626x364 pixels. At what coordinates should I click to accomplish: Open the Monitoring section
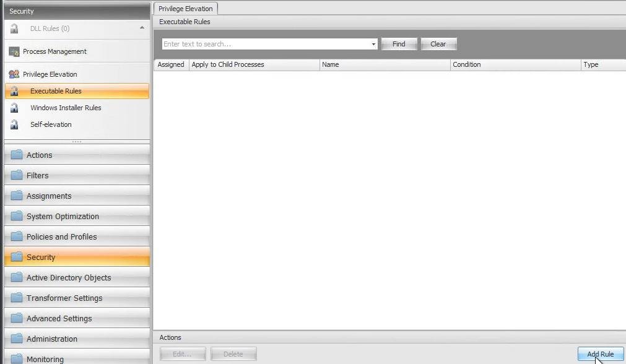tap(77, 358)
